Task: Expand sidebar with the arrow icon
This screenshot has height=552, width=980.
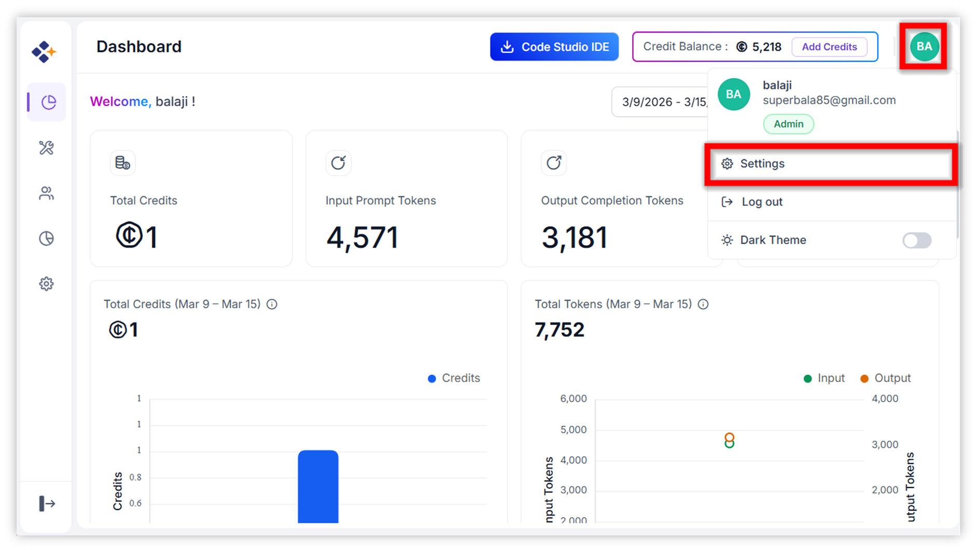Action: pos(47,503)
